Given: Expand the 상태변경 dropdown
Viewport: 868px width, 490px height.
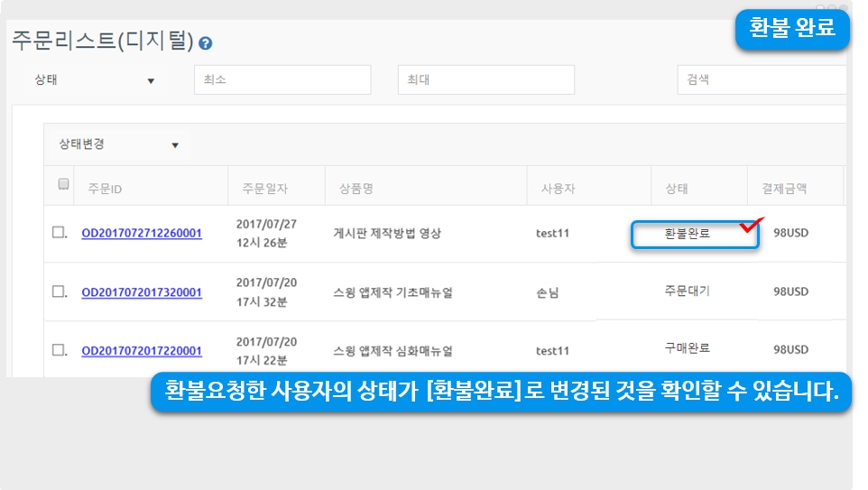Looking at the screenshot, I should pos(118,144).
